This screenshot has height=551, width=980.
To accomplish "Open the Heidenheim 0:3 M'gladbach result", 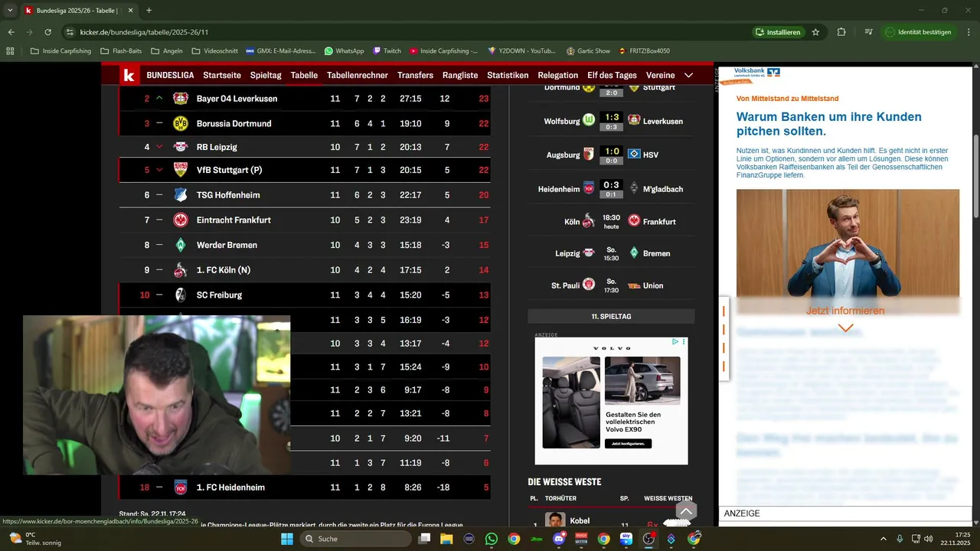I will (x=611, y=189).
